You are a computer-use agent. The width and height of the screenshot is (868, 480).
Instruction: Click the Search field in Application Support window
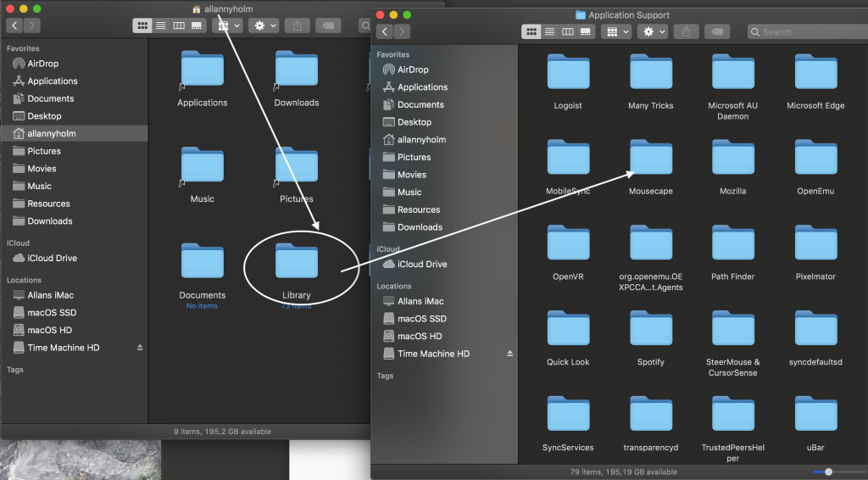(808, 31)
